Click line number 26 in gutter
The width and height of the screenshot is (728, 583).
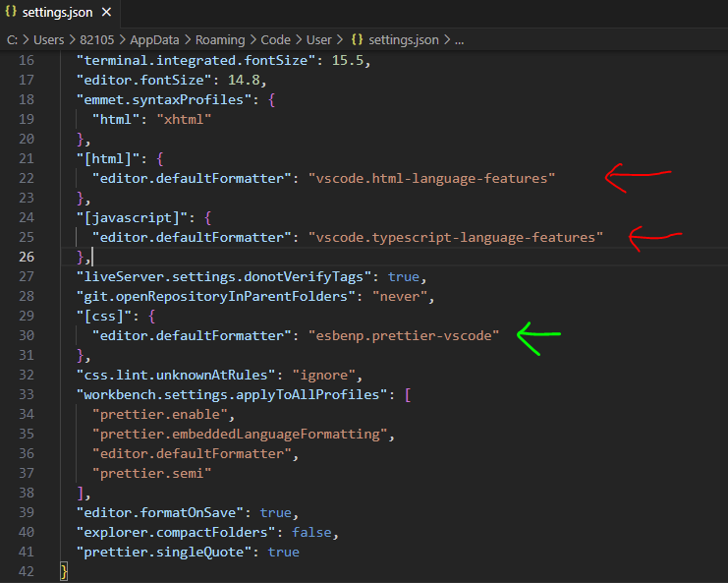(x=27, y=257)
